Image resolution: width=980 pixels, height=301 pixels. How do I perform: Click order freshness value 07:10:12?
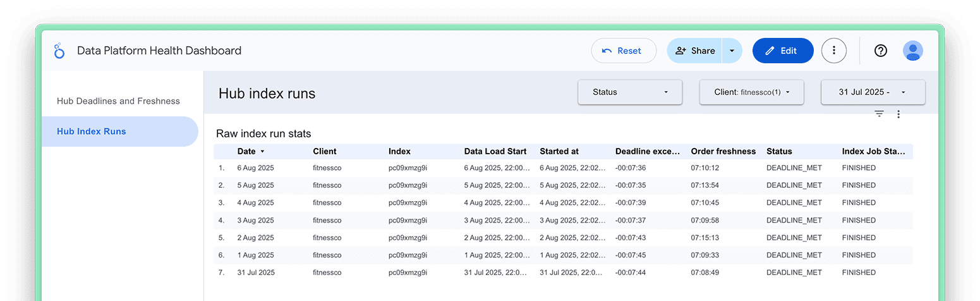coord(705,168)
